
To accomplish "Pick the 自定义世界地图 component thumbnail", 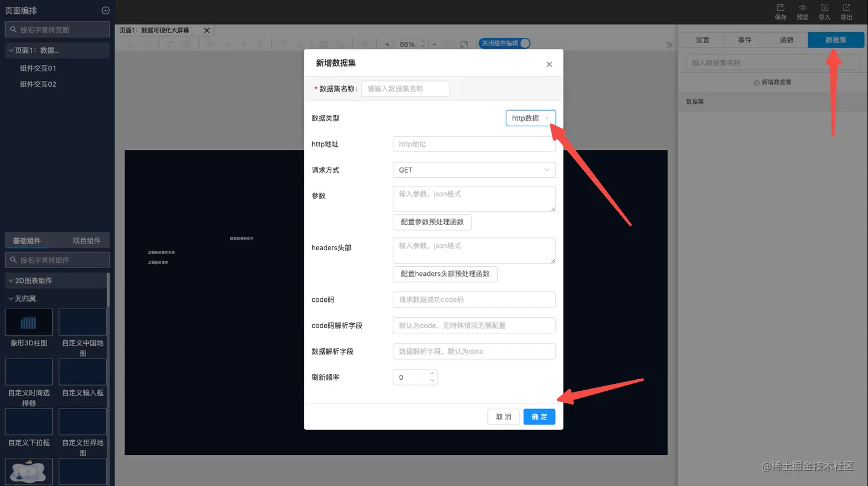I will [83, 422].
